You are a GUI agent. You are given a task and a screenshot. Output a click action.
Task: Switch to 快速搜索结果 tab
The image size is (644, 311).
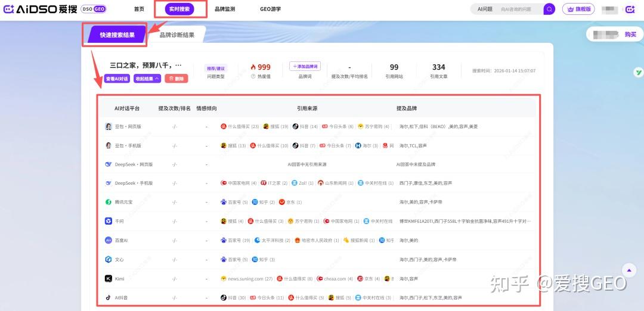click(117, 35)
